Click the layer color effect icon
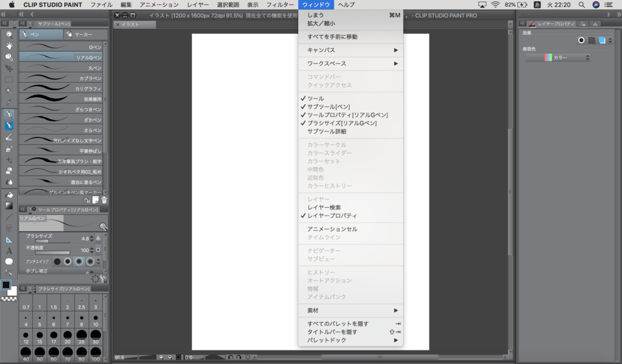Screen dimensions: 622x364 pyautogui.click(x=602, y=40)
